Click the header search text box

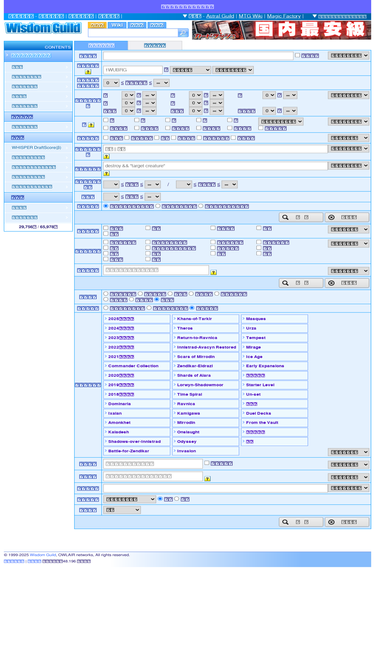tap(133, 33)
